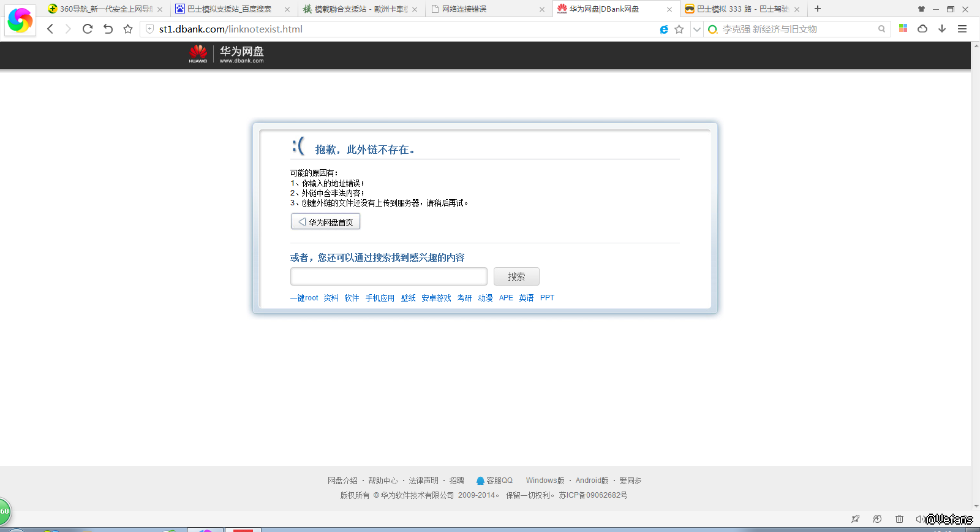The image size is (980, 532).
Task: Reload the current page
Action: point(88,29)
